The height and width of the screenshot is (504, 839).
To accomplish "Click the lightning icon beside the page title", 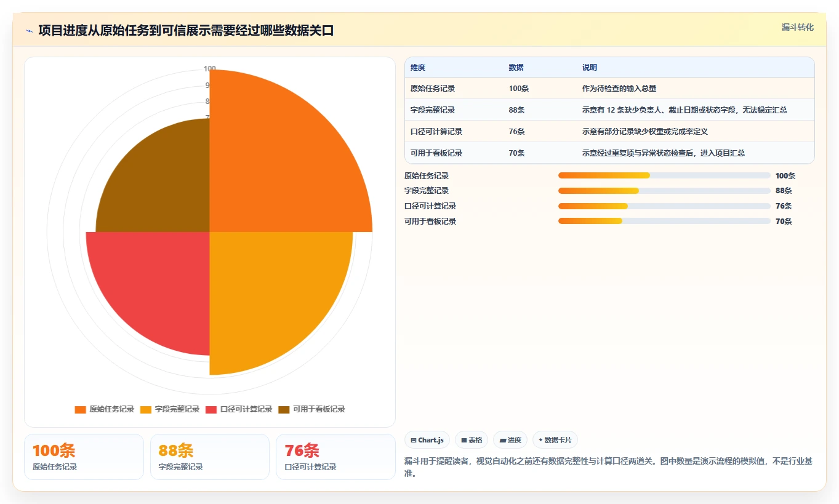I will click(29, 31).
